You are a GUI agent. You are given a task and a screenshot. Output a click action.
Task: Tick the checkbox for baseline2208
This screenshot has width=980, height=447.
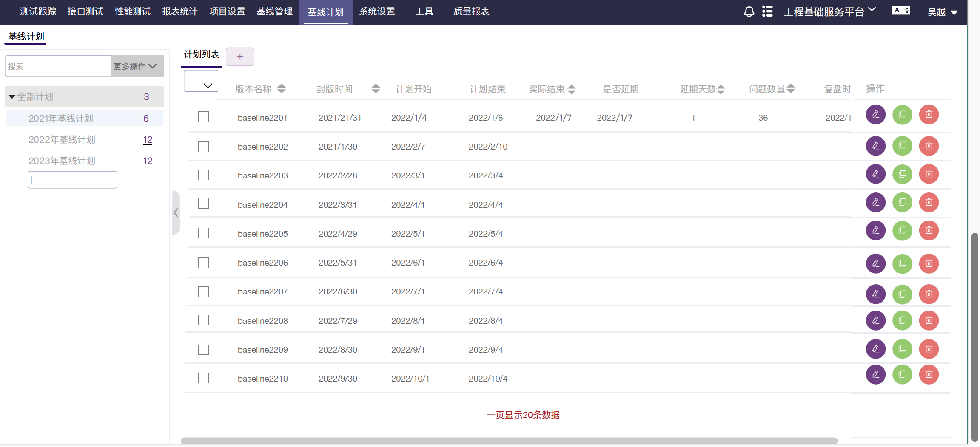(x=203, y=320)
